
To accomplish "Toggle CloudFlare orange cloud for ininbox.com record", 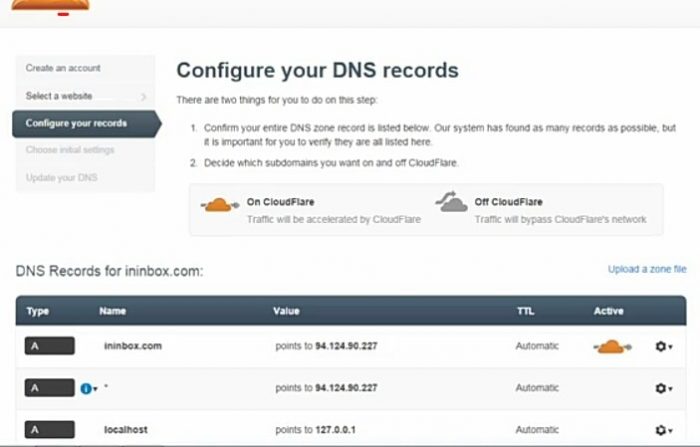I will tap(612, 347).
